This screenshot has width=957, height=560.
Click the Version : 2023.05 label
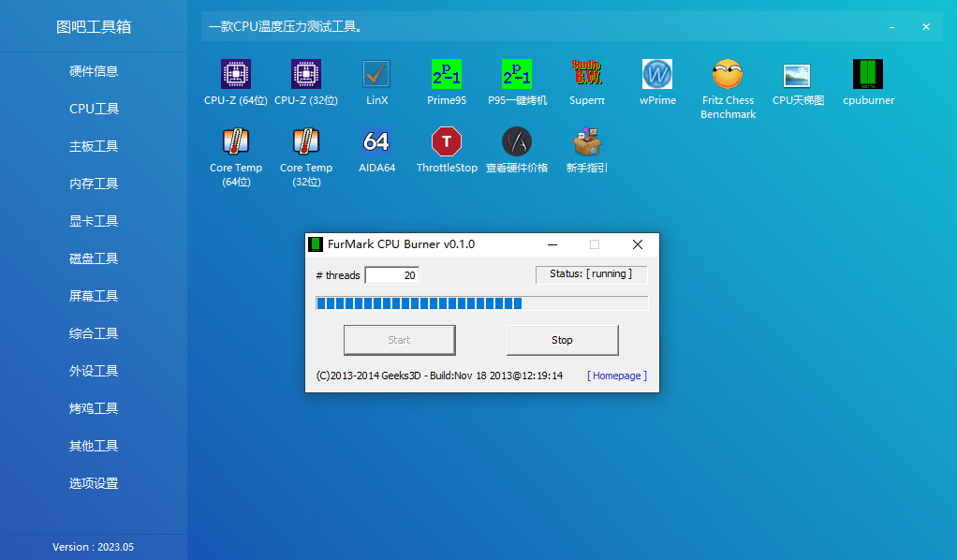tap(94, 547)
